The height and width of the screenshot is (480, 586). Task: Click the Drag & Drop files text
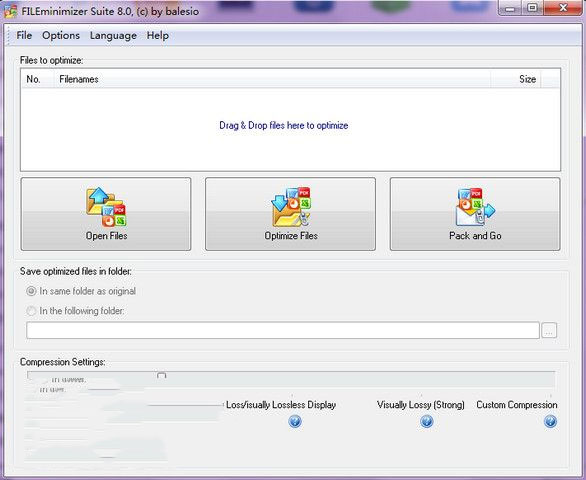[x=284, y=125]
